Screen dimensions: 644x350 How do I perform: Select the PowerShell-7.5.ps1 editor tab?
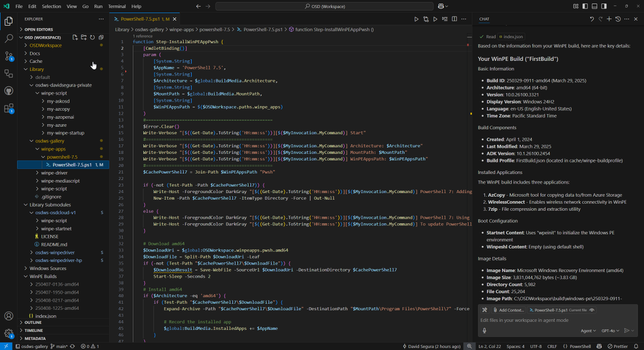tap(145, 19)
